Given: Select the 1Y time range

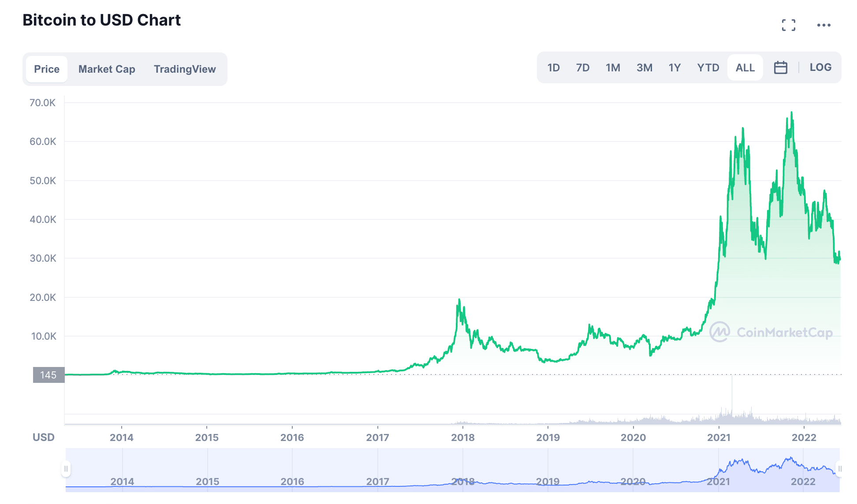Looking at the screenshot, I should pyautogui.click(x=674, y=68).
